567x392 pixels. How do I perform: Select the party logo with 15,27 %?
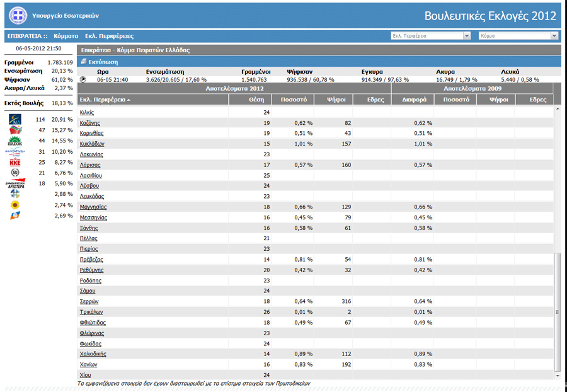(15, 130)
